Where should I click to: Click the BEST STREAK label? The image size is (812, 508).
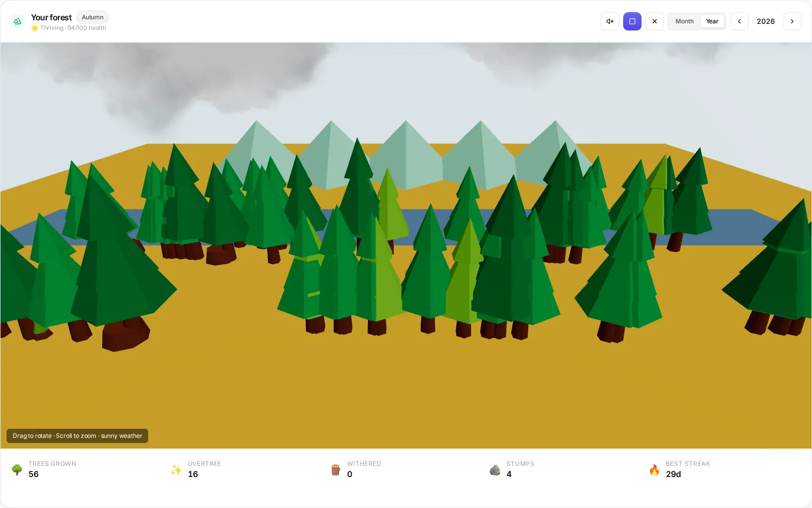click(688, 464)
